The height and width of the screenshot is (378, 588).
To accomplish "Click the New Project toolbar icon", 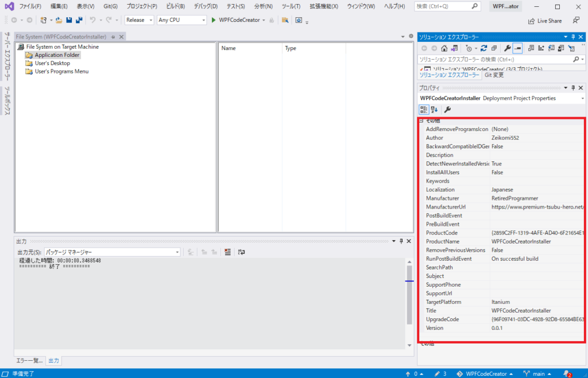I will click(x=44, y=20).
